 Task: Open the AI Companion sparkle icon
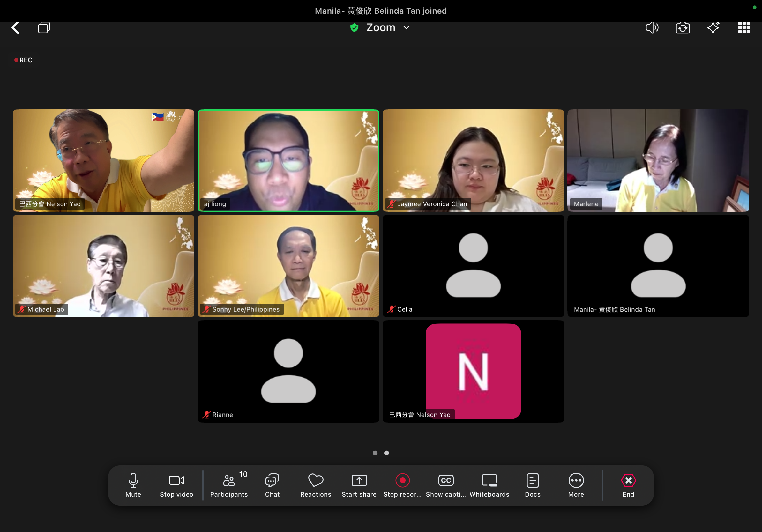713,27
